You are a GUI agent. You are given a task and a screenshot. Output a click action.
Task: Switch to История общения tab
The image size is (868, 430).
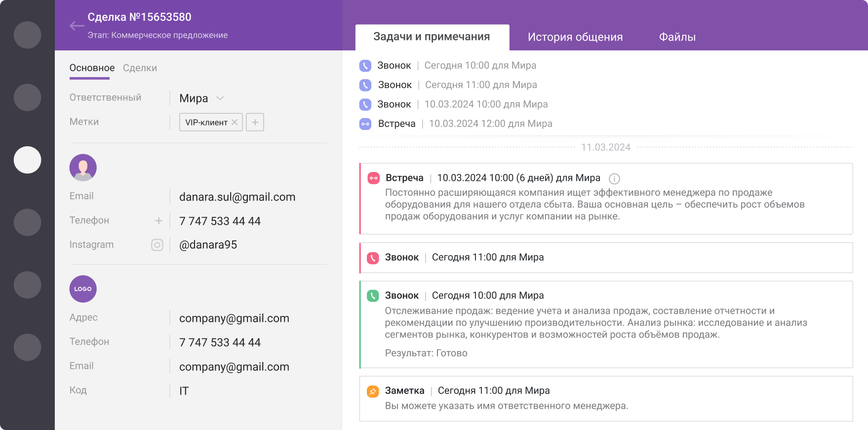575,37
